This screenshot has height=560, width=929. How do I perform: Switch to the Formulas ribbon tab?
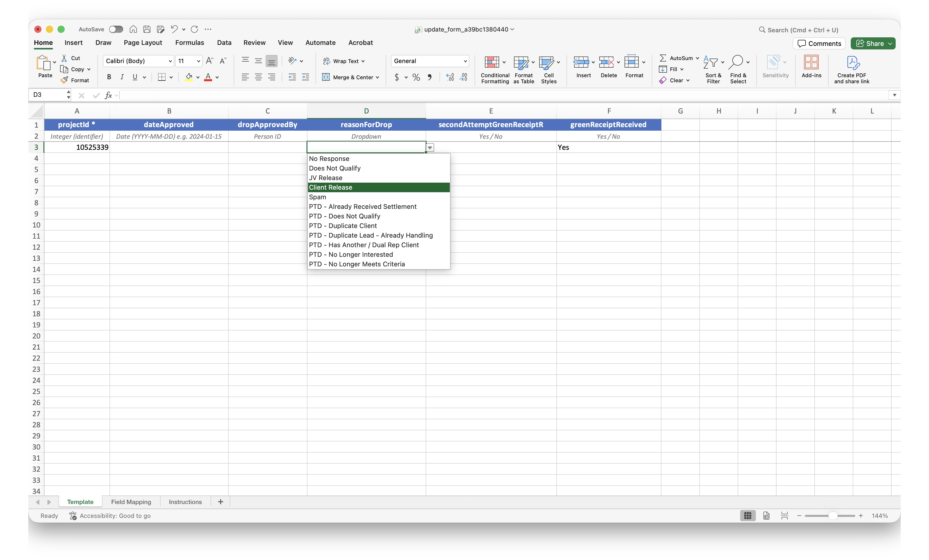(190, 43)
